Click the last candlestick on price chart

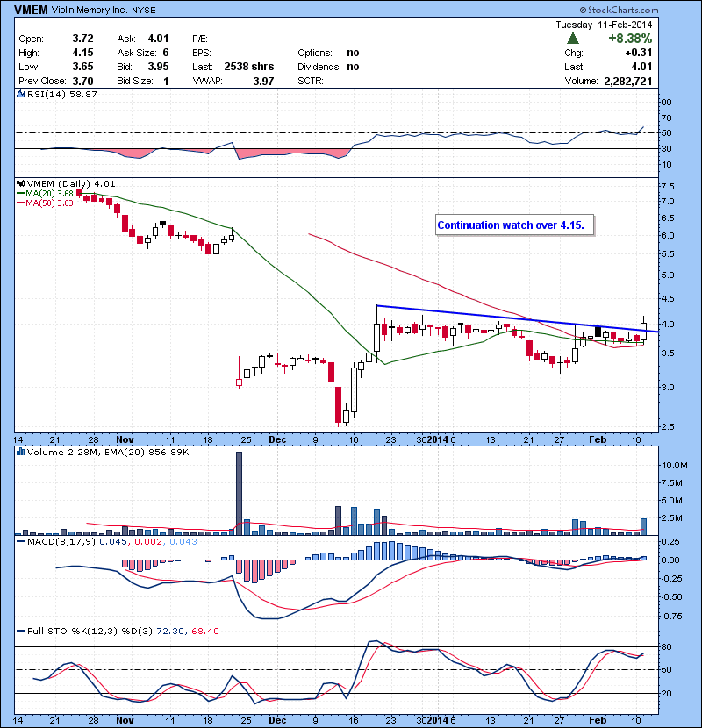coord(643,332)
